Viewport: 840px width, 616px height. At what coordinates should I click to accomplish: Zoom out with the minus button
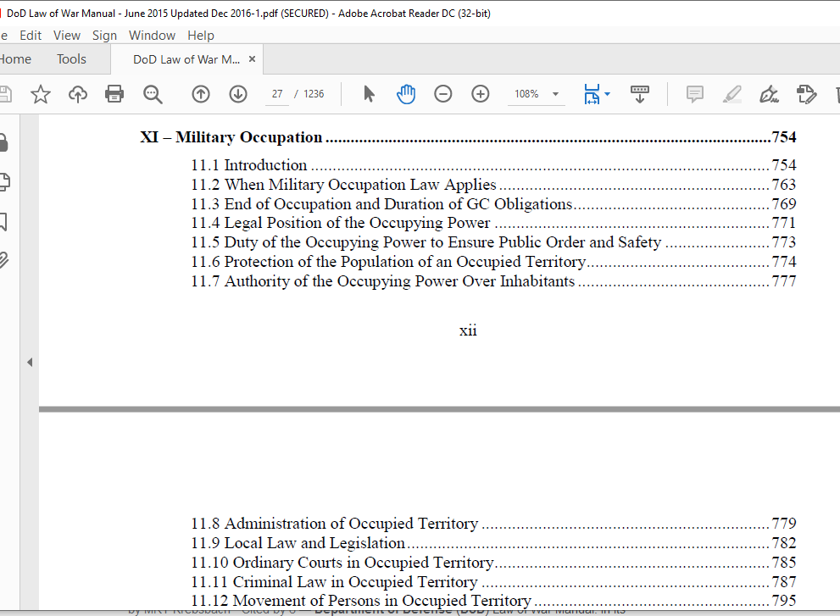click(x=443, y=94)
